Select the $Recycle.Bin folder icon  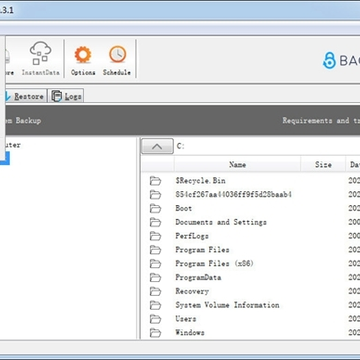[x=155, y=181]
